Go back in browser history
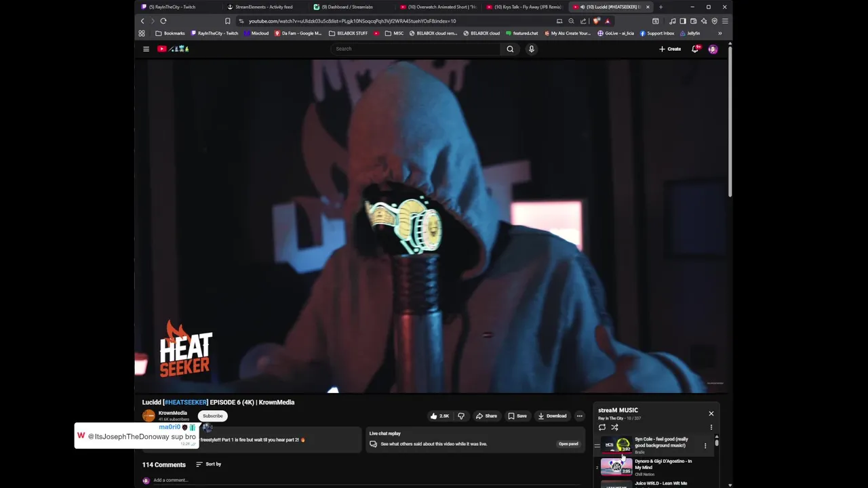The height and width of the screenshot is (488, 868). pyautogui.click(x=142, y=21)
